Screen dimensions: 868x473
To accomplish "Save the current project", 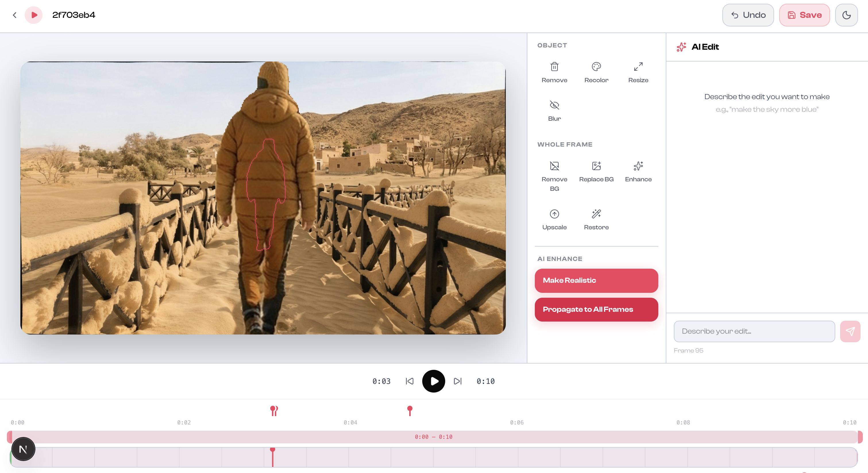I will click(804, 15).
